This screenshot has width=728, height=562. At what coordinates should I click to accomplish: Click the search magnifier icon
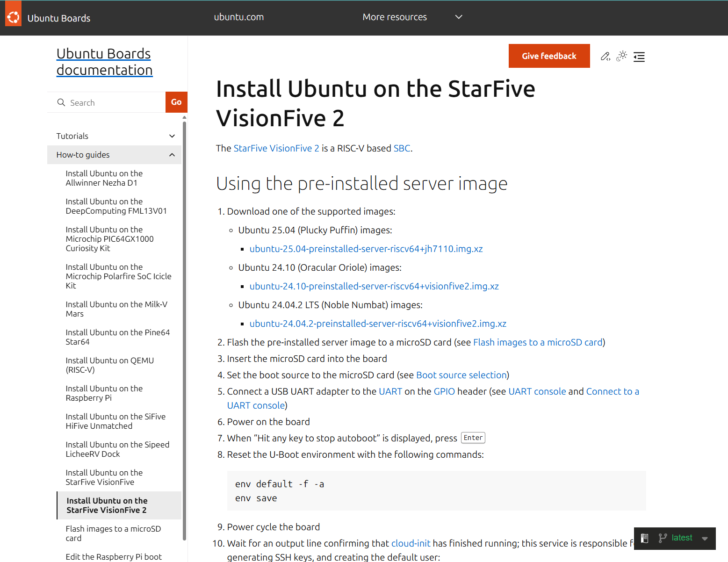[x=61, y=102]
